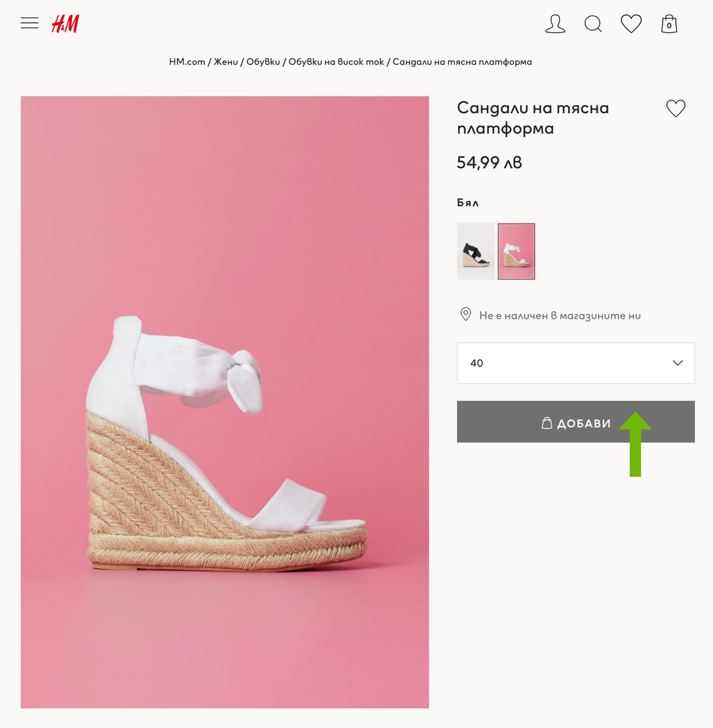Click the bag icon inside ДОБАВИ button

546,423
